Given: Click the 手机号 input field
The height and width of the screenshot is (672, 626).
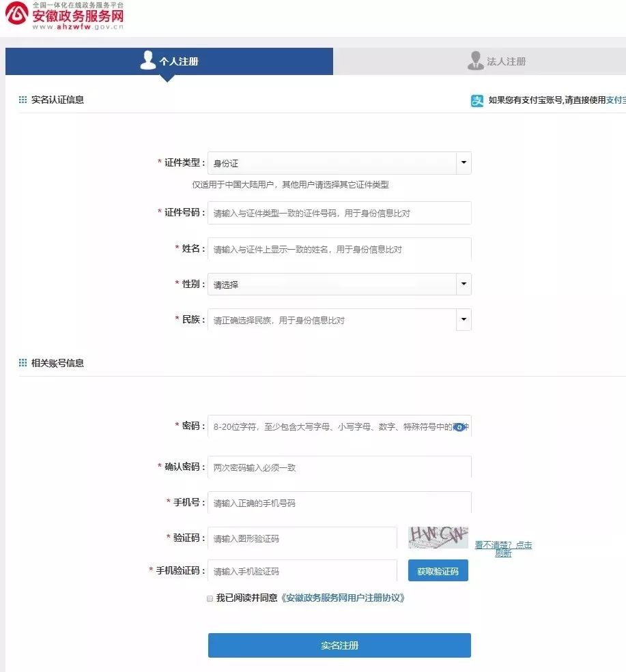Looking at the screenshot, I should pyautogui.click(x=339, y=502).
